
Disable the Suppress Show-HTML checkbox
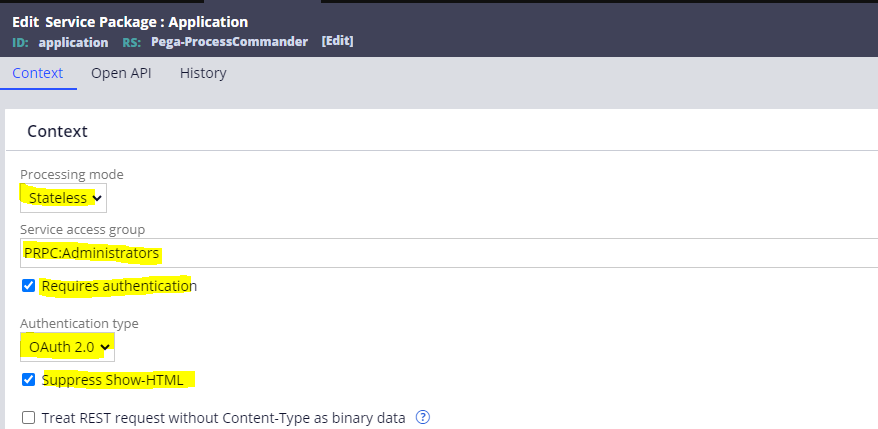pos(28,380)
